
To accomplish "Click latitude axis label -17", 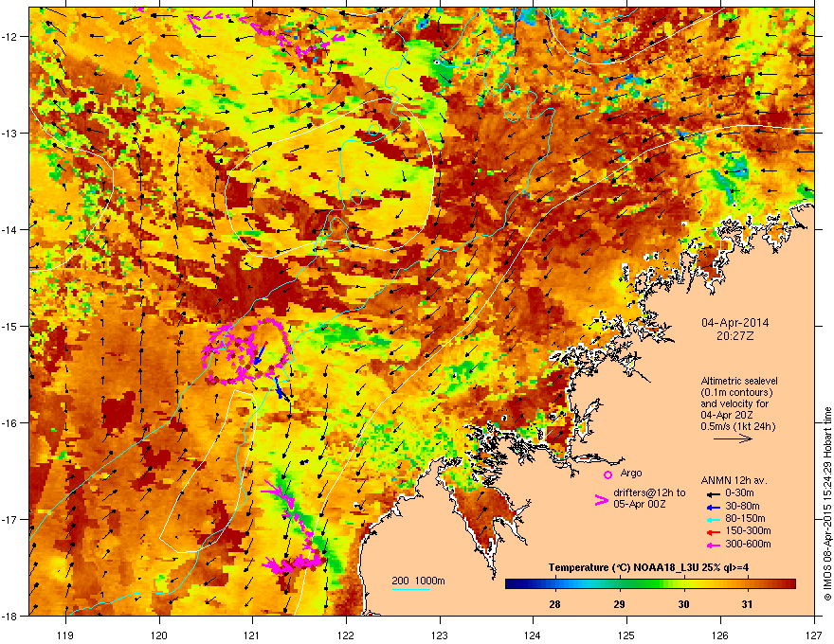I will coord(10,519).
